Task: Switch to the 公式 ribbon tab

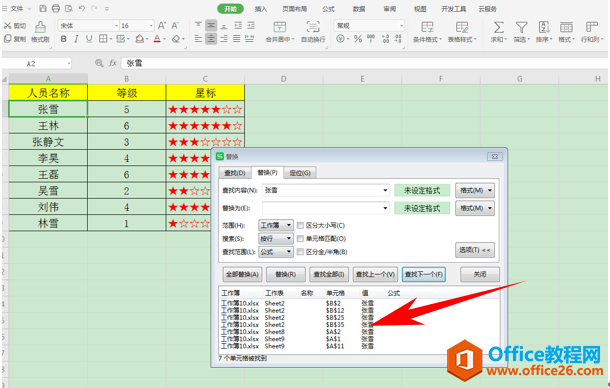Action: [328, 9]
